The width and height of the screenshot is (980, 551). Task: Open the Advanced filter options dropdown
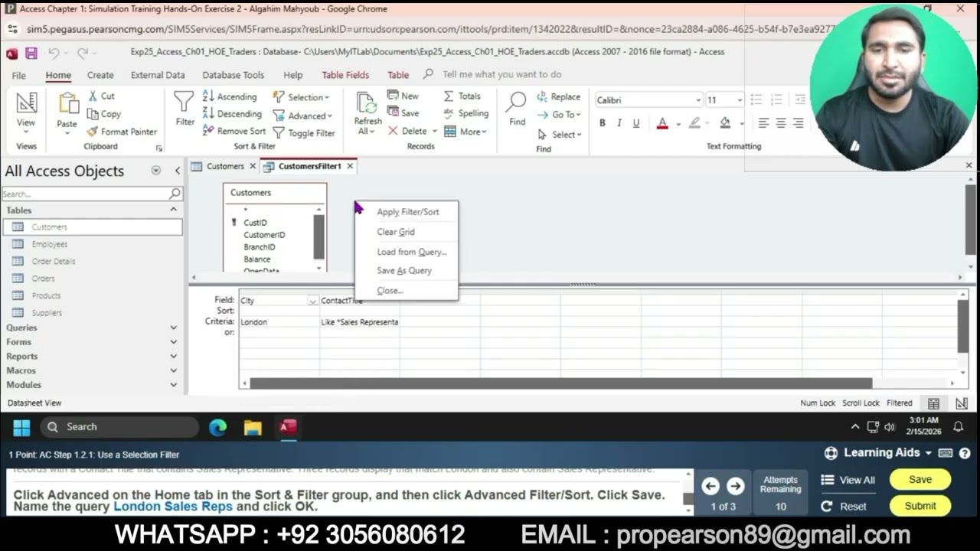302,116
